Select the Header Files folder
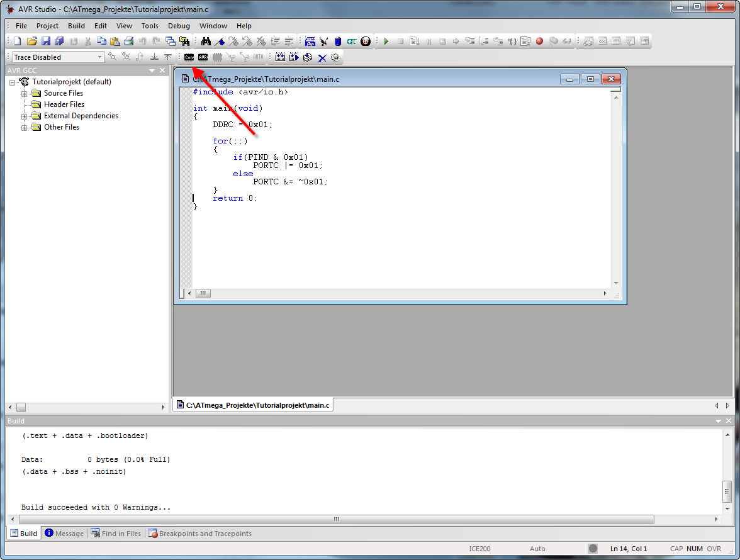Image resolution: width=740 pixels, height=560 pixels. tap(64, 104)
